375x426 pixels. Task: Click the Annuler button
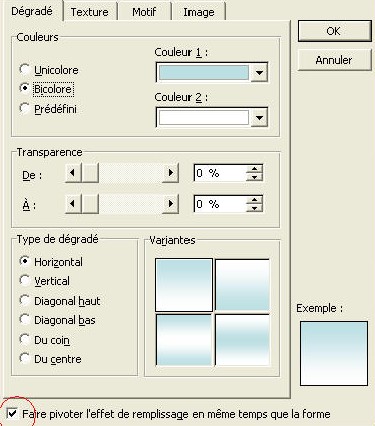[x=334, y=60]
